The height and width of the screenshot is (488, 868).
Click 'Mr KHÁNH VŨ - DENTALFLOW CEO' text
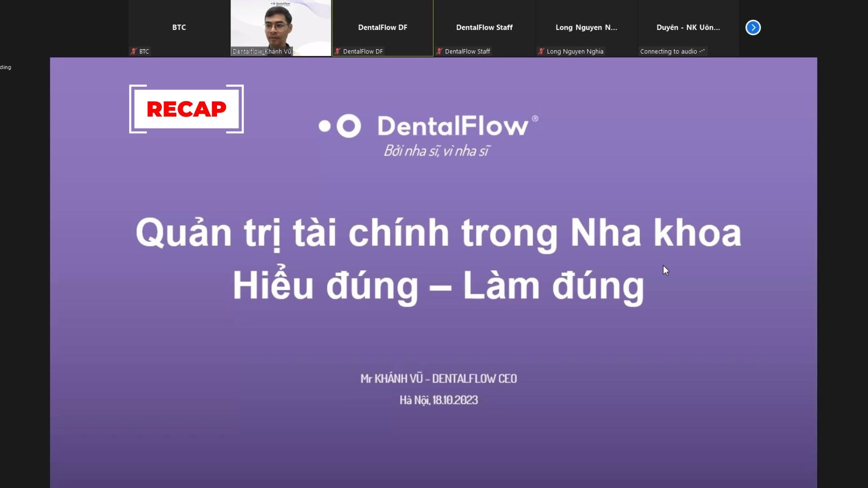(x=439, y=379)
